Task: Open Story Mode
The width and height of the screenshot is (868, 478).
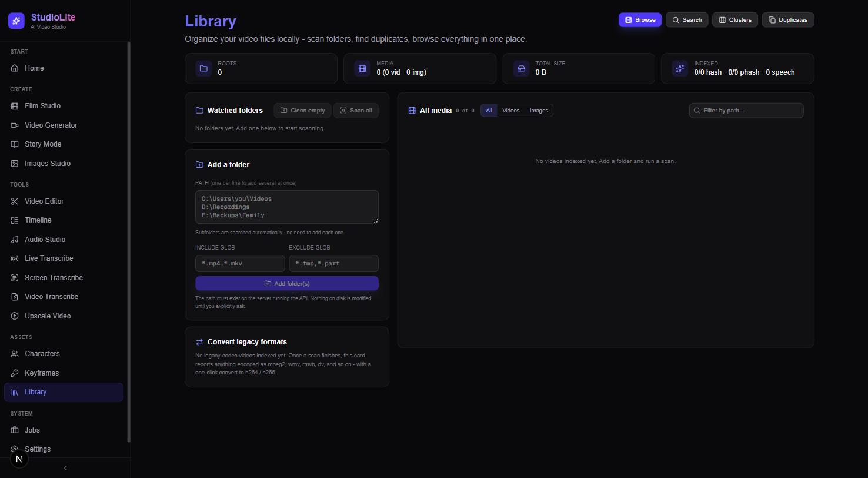Action: click(x=64, y=144)
